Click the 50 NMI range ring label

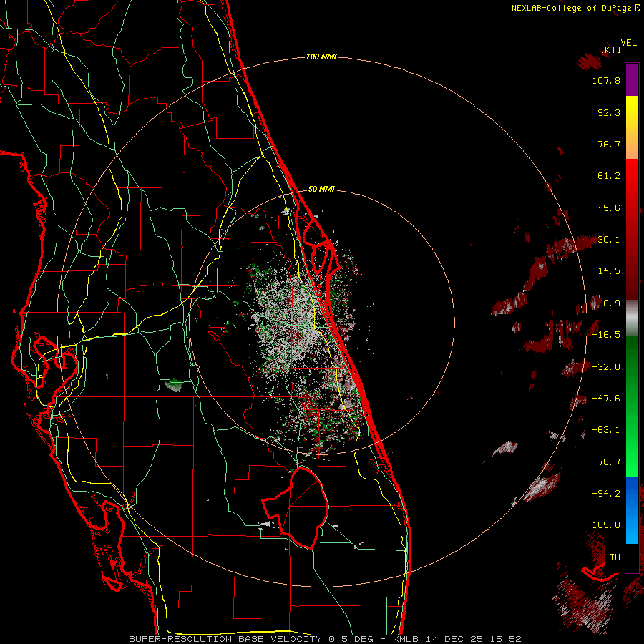(x=321, y=189)
